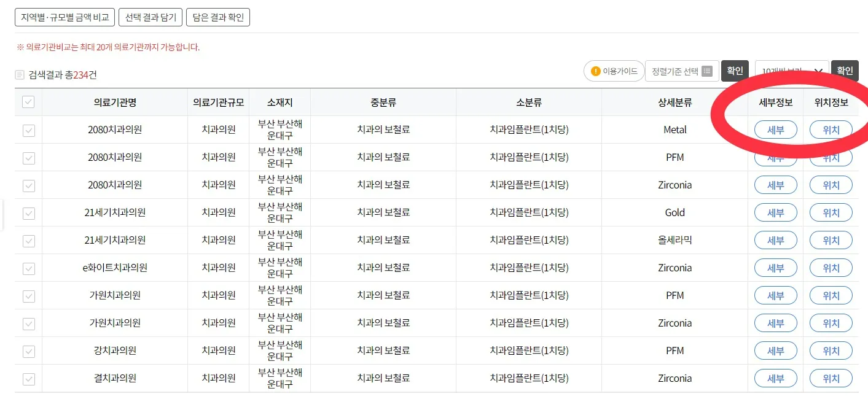Screen dimensions: 868x399
Task: Toggle checkbox for 21세기치과의원 Gold row
Action: pos(28,213)
